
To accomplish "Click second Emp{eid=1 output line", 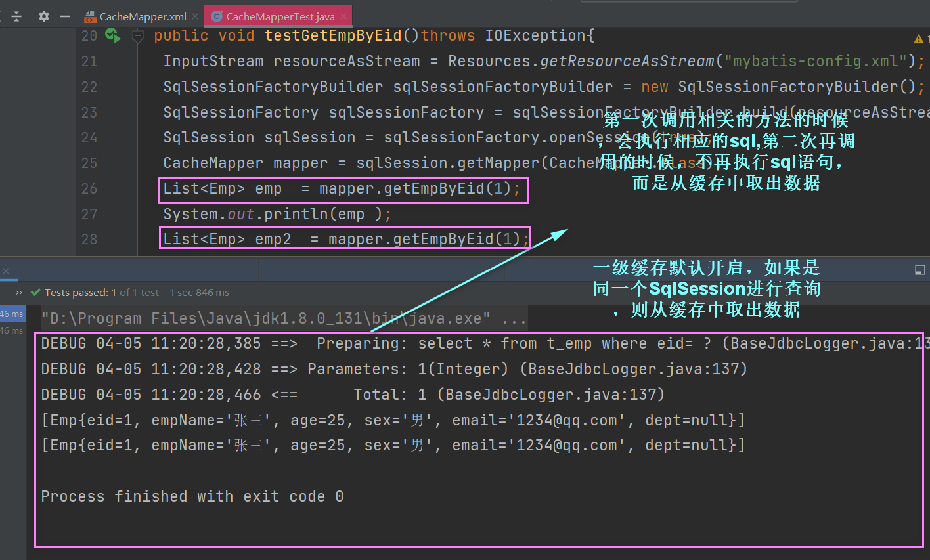I will click(393, 445).
